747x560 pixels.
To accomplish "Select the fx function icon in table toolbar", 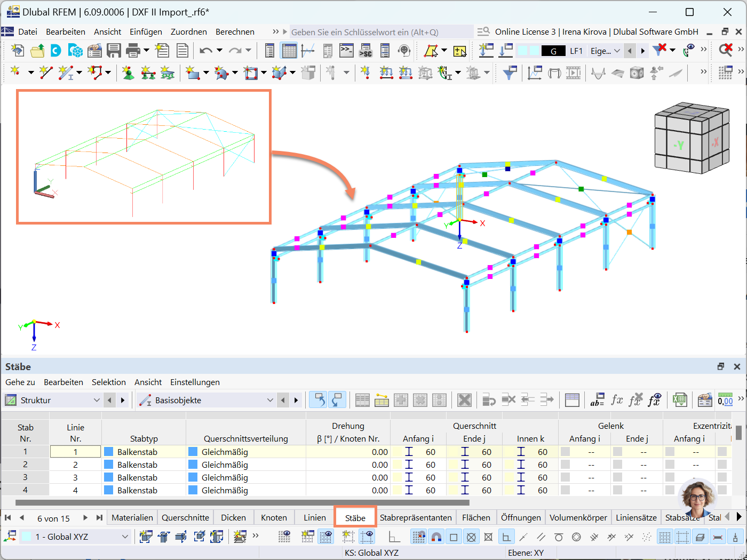I will (616, 399).
